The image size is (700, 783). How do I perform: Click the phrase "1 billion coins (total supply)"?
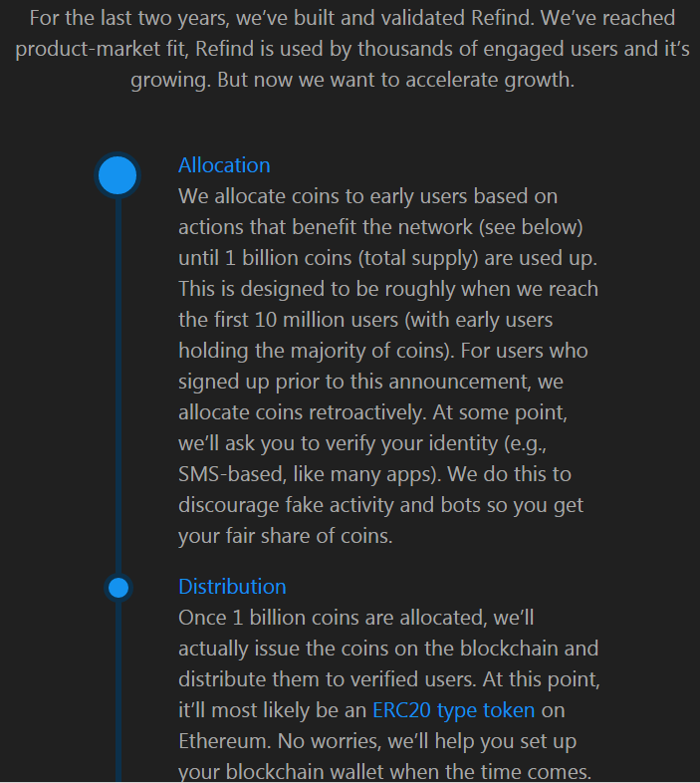click(351, 258)
